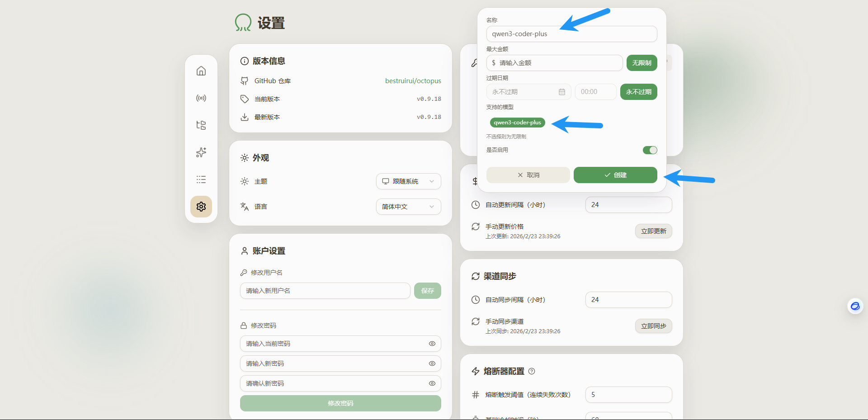
Task: Open the sparkle models icon in sidebar
Action: (201, 152)
